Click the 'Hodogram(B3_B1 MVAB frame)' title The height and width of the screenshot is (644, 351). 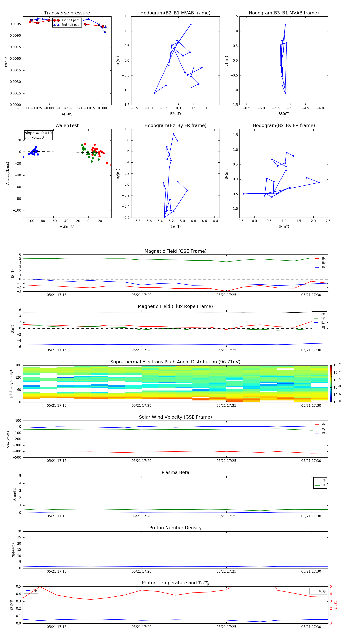click(284, 13)
